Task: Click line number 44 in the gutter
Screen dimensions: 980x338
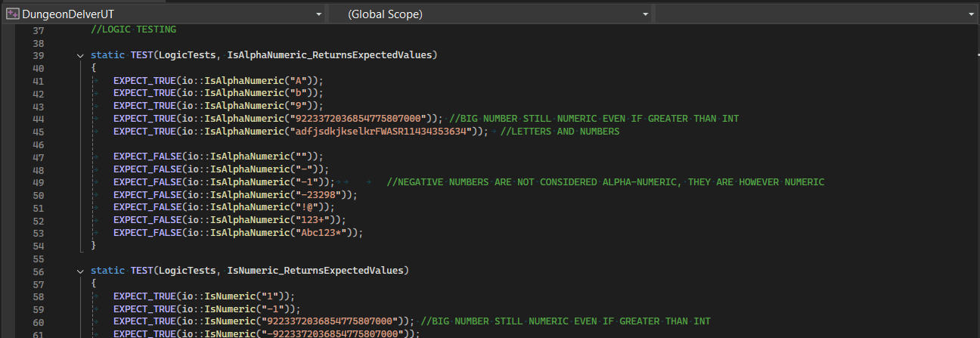Action: (x=39, y=119)
